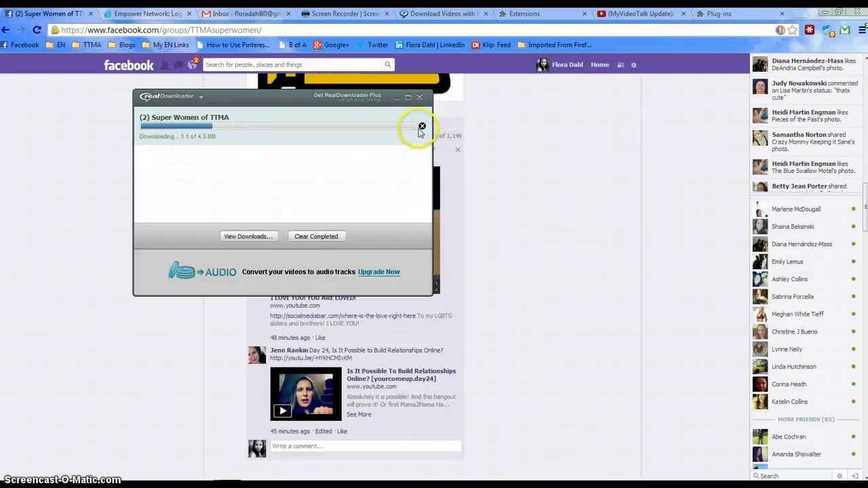Click Clear Completed button
Screen dimensions: 868x488
(x=316, y=237)
